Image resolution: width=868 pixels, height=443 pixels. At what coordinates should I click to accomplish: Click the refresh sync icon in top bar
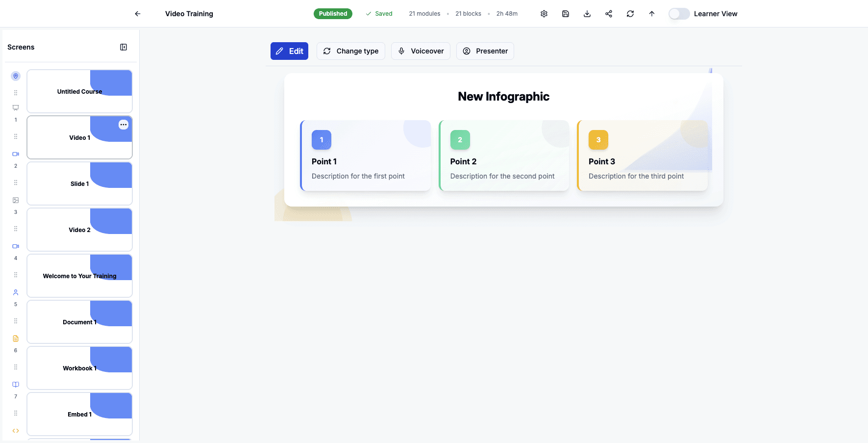pyautogui.click(x=630, y=14)
